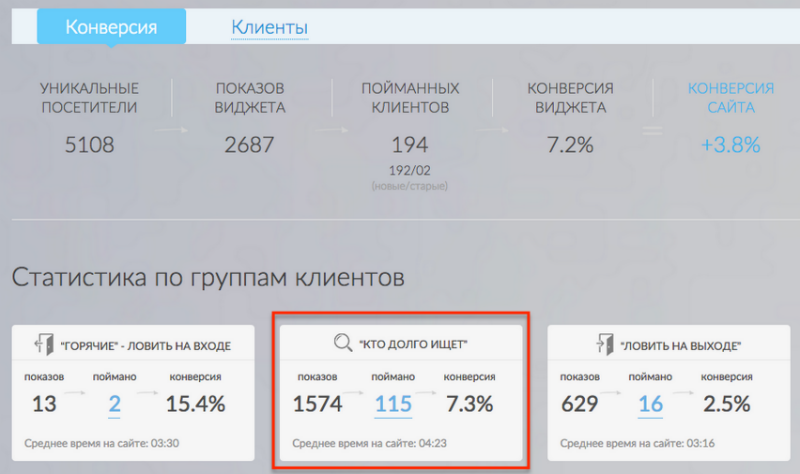Open caught clients link 2 in ГОРЯЧИЕ card

coord(114,404)
